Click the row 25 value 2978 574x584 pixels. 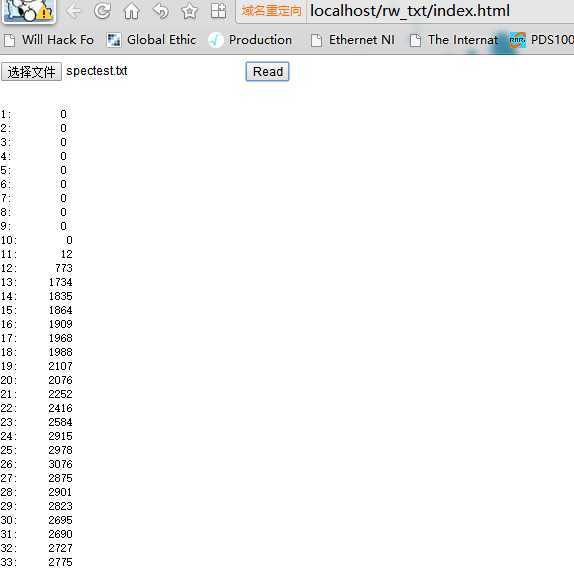tap(60, 450)
